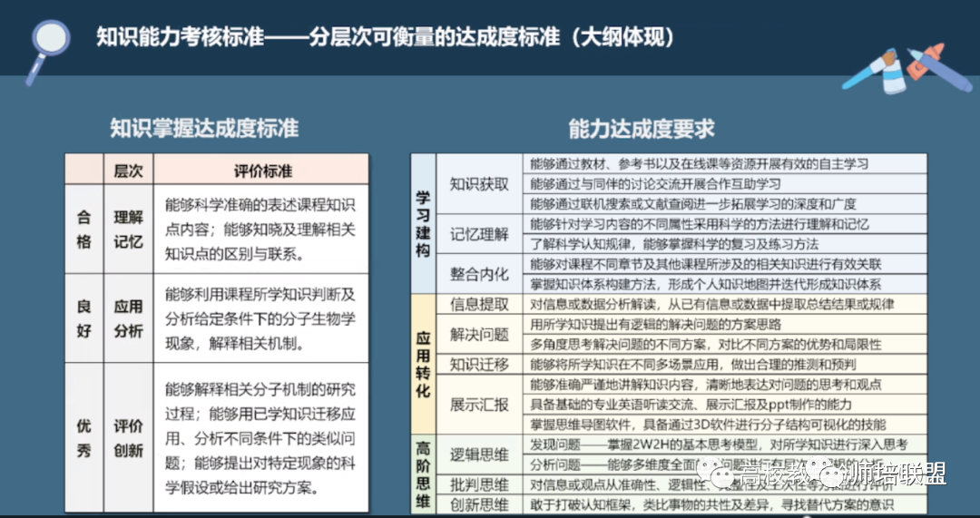Click the 知识掌握达成度标准 heading
980x518 pixels.
click(x=204, y=129)
